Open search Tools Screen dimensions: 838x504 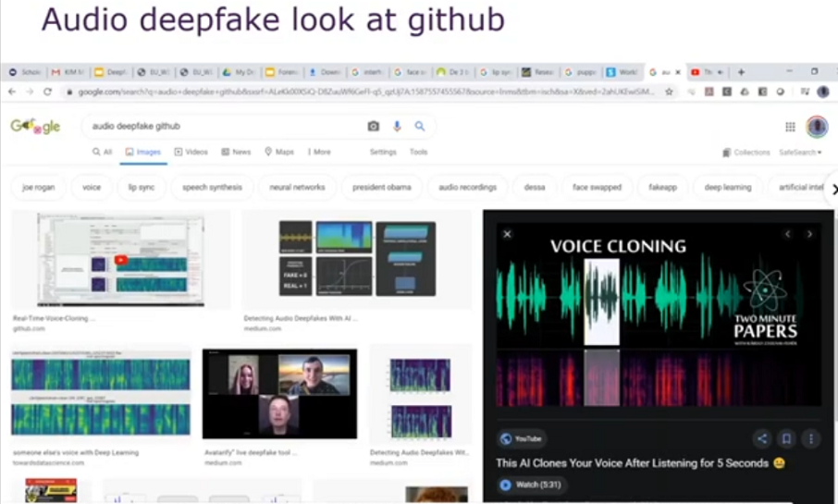click(x=418, y=152)
